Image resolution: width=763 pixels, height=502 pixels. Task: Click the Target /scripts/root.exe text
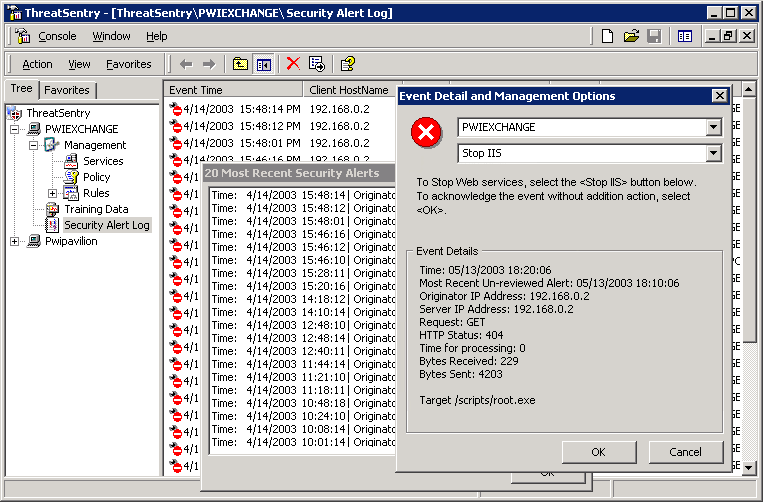point(477,400)
